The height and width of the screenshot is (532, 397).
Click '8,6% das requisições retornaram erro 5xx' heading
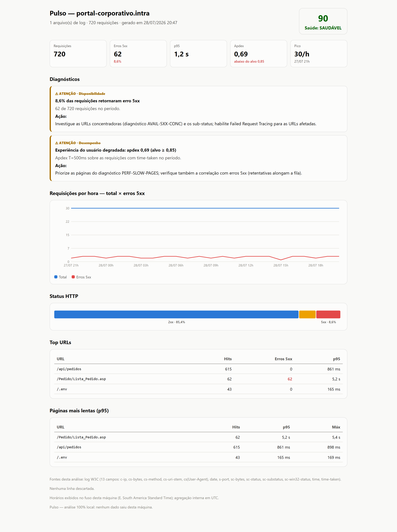pos(97,101)
